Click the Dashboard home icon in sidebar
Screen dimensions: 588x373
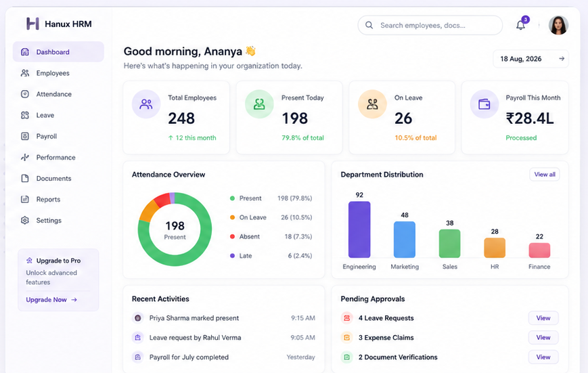25,51
